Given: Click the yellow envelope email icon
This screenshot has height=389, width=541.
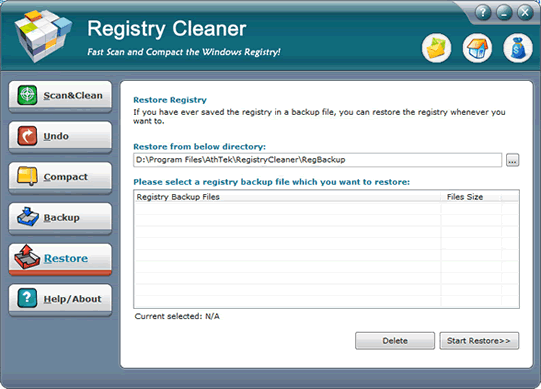Looking at the screenshot, I should (x=436, y=48).
